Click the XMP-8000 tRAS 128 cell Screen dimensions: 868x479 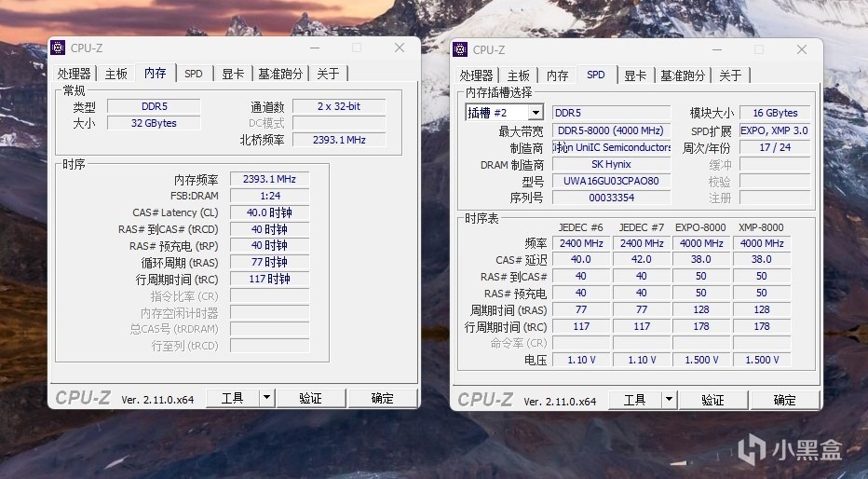pyautogui.click(x=762, y=309)
